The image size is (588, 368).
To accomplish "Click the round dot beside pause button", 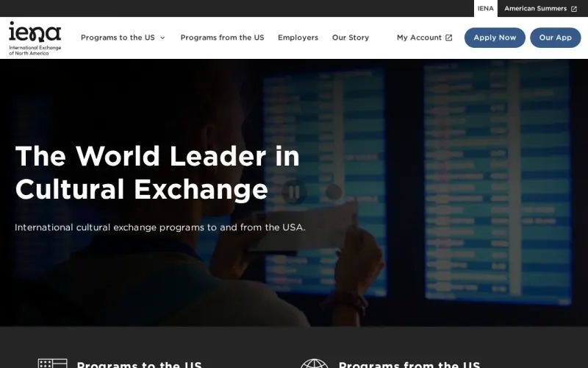I will [334, 192].
